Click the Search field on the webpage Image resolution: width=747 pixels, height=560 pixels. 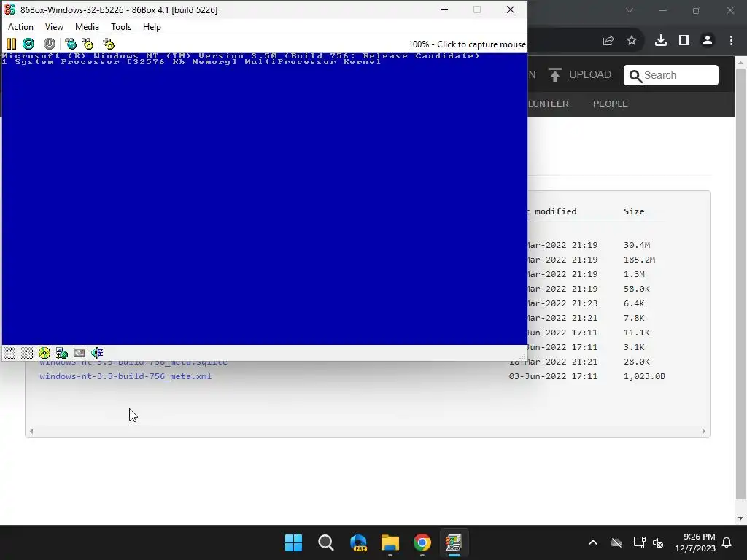[671, 75]
